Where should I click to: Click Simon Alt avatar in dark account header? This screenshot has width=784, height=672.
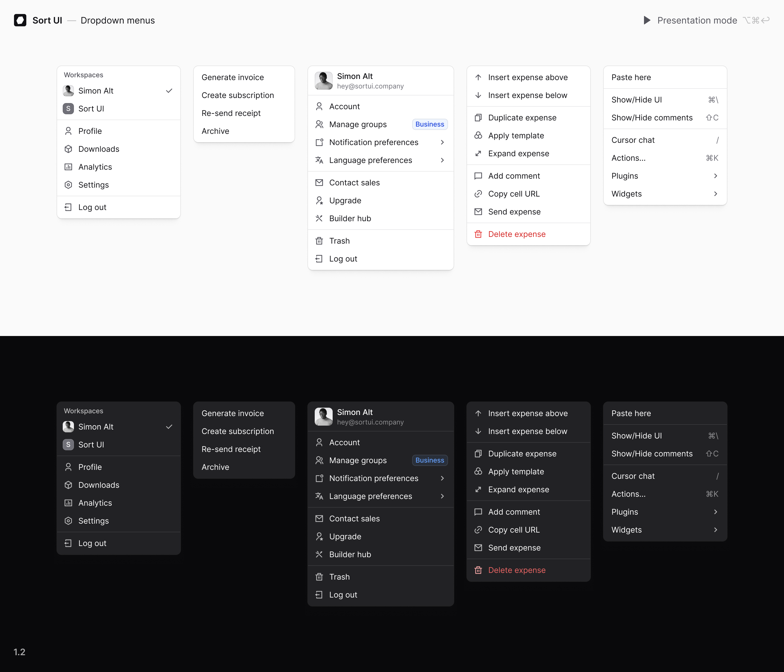pos(323,417)
